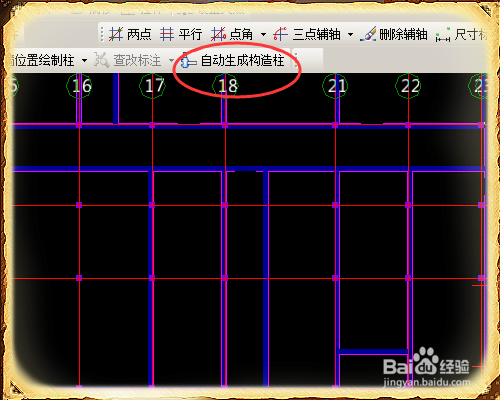Click the 平行 text label
500x400 pixels.
pos(190,34)
